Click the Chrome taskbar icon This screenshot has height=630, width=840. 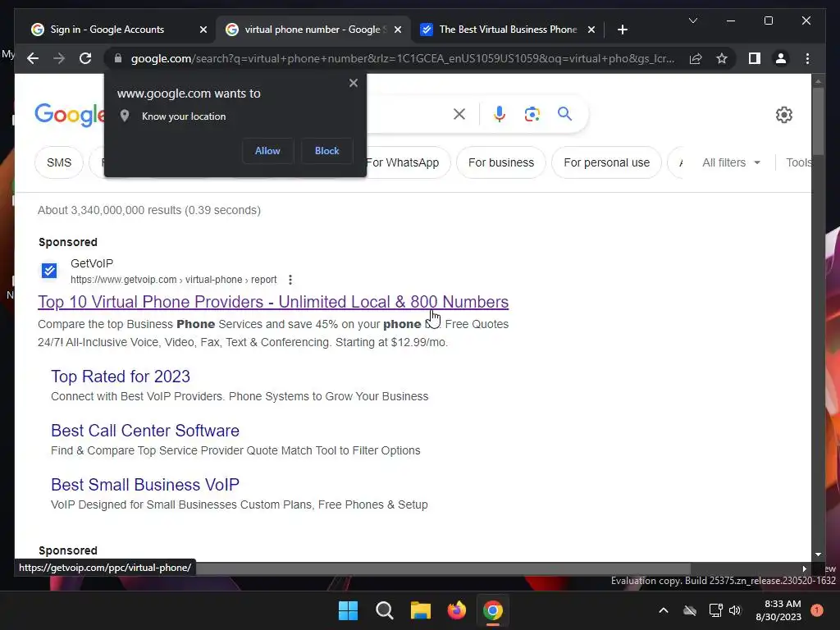coord(493,610)
